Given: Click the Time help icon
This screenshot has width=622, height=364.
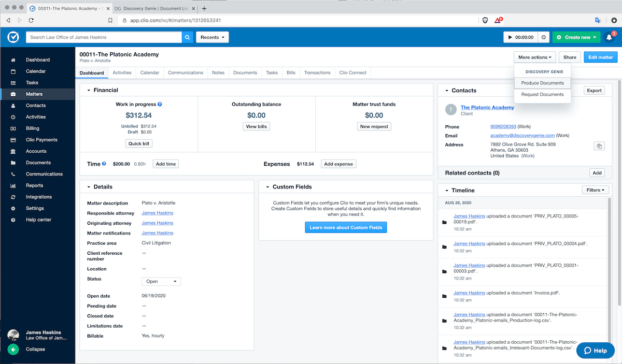Looking at the screenshot, I should [104, 164].
